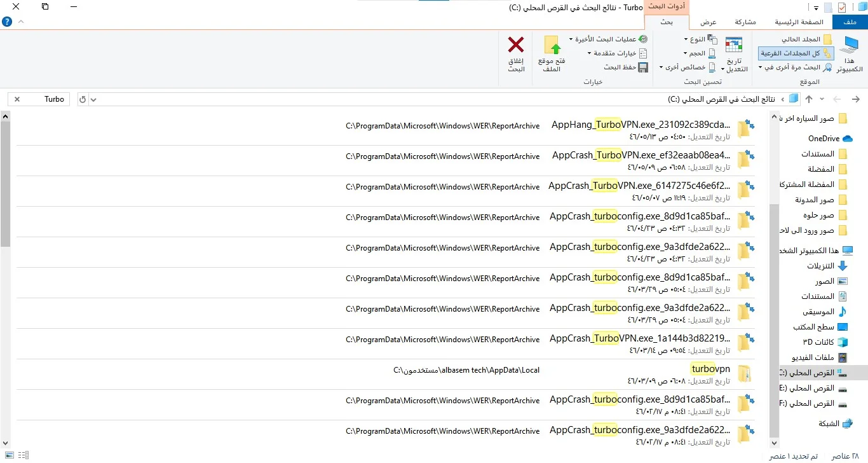868x463 pixels.
Task: Open التنزيلات downloads folder in the sidebar
Action: coord(827,266)
